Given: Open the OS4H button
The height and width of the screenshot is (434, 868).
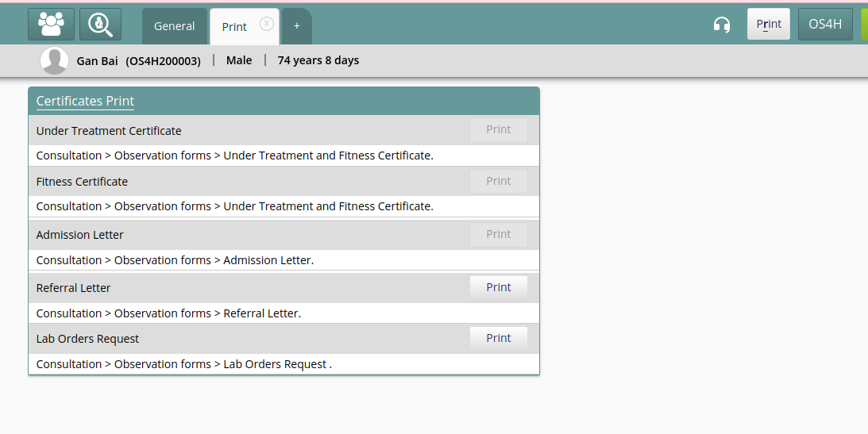Looking at the screenshot, I should (825, 24).
